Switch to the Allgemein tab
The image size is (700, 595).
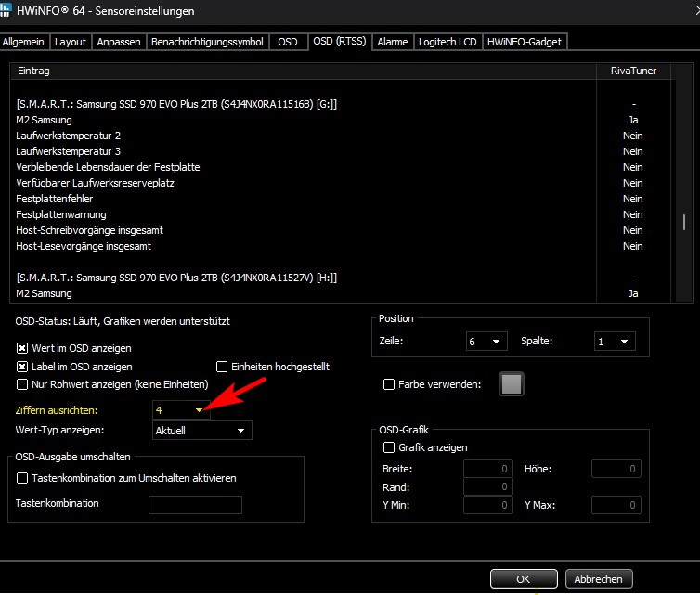point(23,42)
